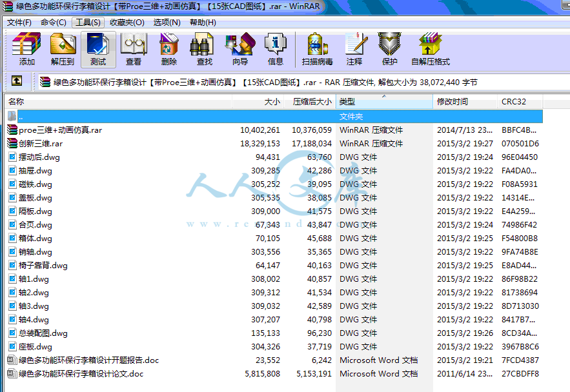Click the 解压到 (Extract To) icon
Viewport: 570px width, 392px height.
pos(63,50)
